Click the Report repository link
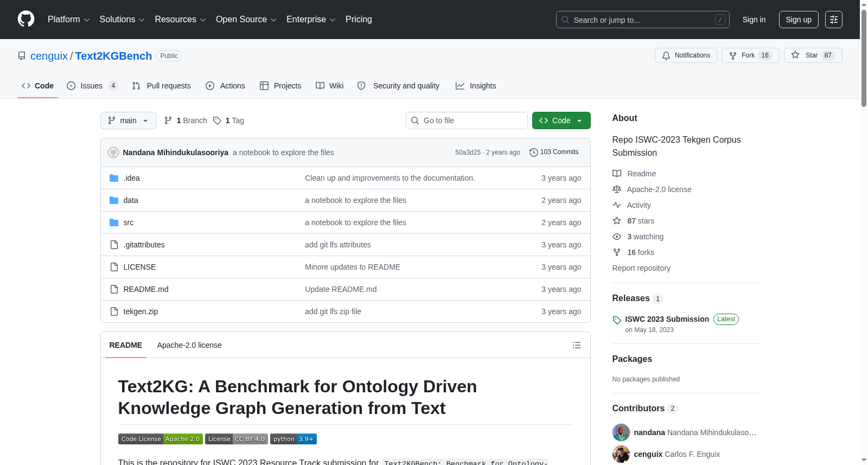The image size is (868, 465). 641,268
